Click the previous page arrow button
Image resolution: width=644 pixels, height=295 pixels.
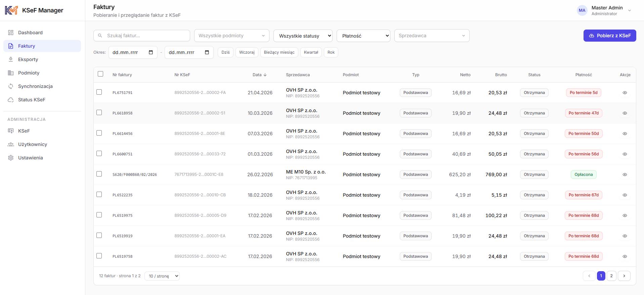(589, 276)
